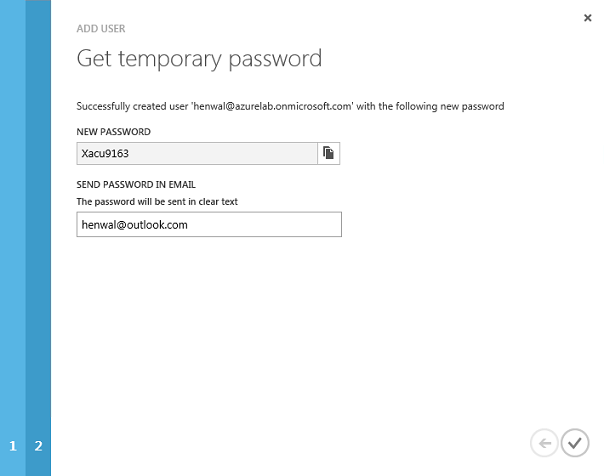Select the Xacu9163 password field
Image resolution: width=604 pixels, height=476 pixels.
coord(197,153)
